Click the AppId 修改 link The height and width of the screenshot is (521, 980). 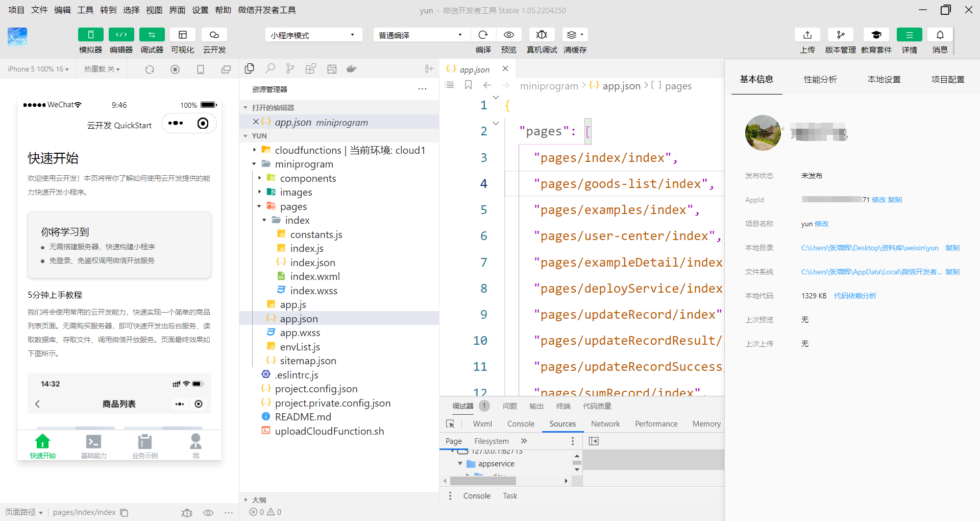878,200
